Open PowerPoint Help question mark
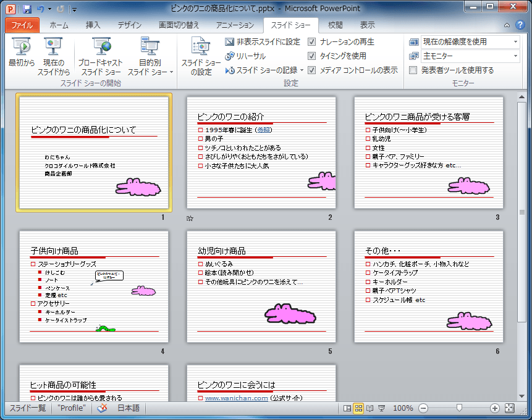Viewport: 532px width, 420px height. tap(520, 25)
